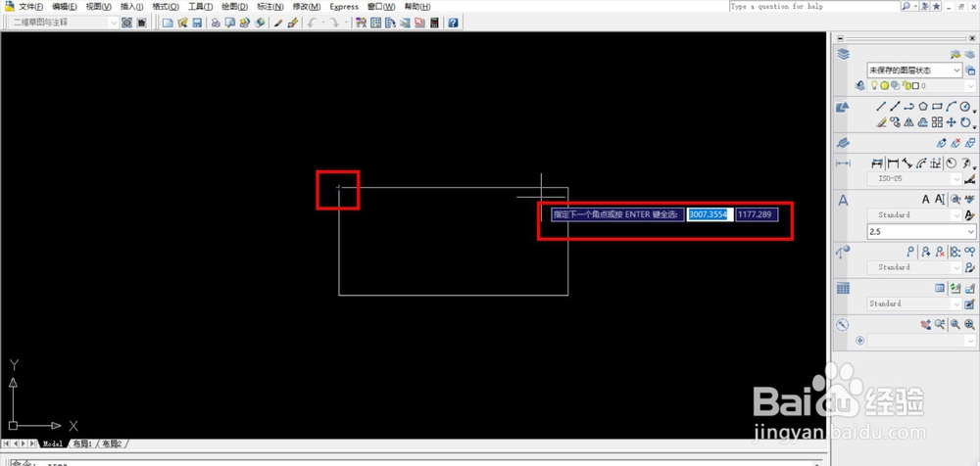This screenshot has height=466, width=980.
Task: Expand the draw panel flyout arrow
Action: coord(974,112)
